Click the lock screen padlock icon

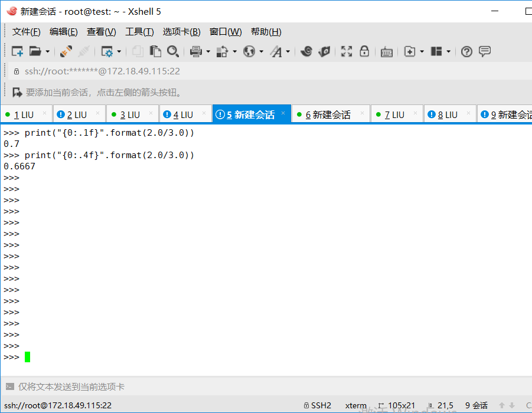coord(364,51)
